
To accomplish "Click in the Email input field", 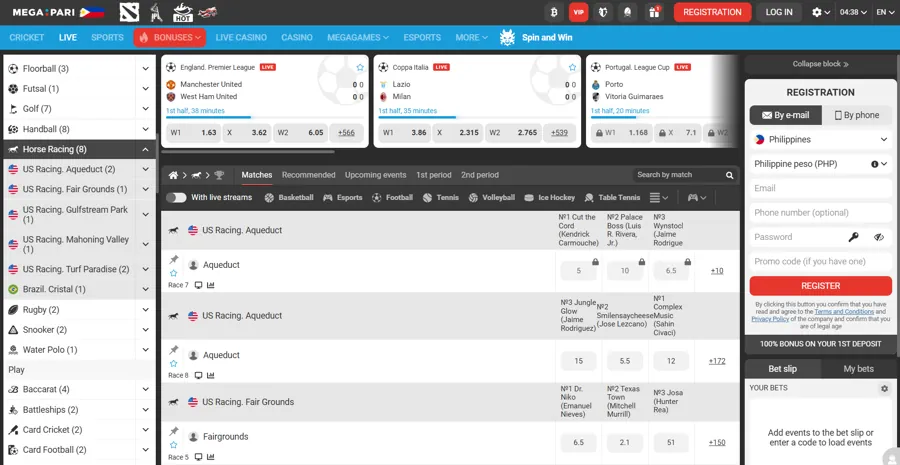I will 821,188.
